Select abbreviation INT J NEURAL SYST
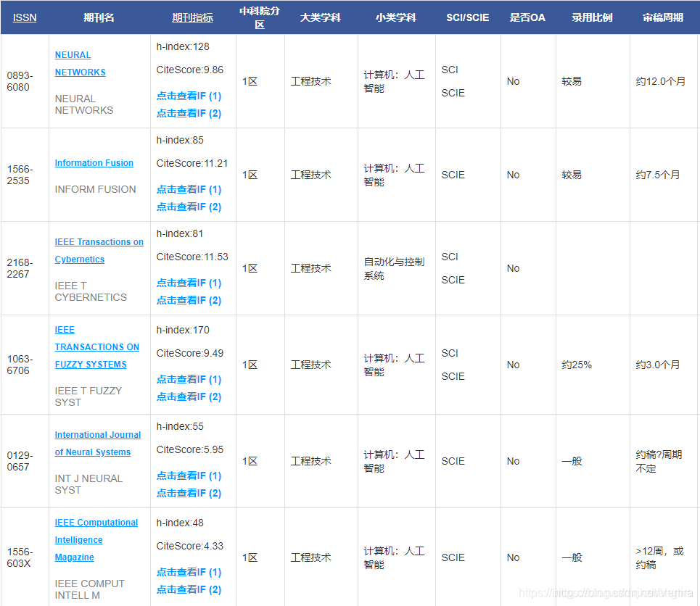Screen dimensions: 700x606 pos(88,484)
